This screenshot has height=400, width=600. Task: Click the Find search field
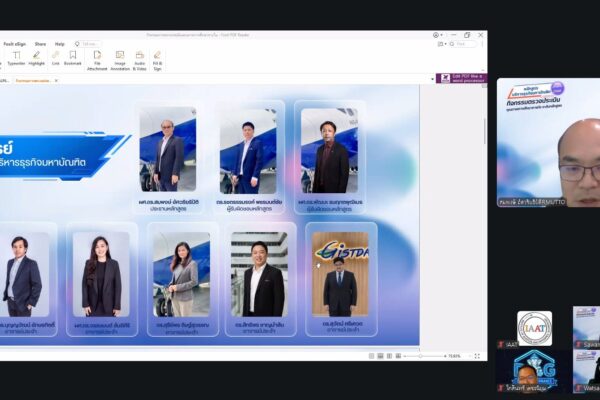pos(463,44)
